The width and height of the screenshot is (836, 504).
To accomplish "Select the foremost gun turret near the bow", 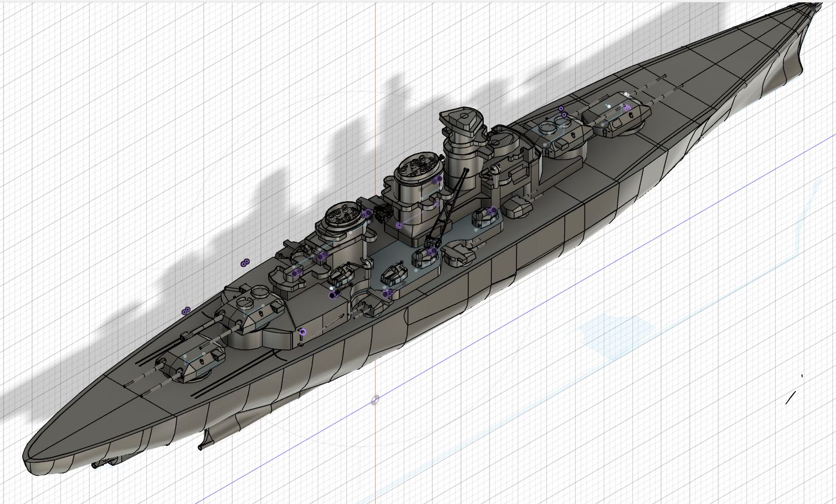I will [x=618, y=115].
